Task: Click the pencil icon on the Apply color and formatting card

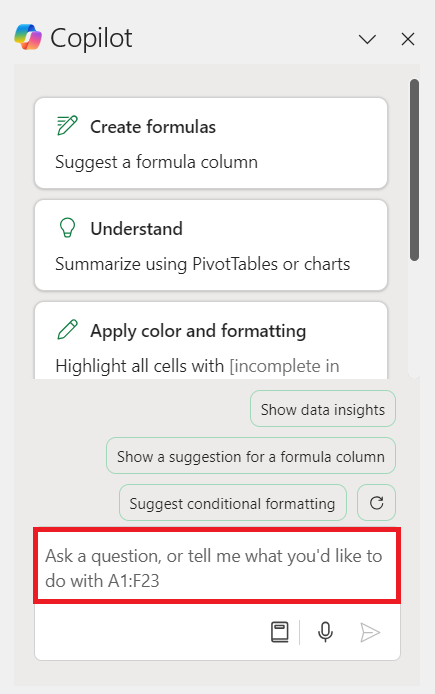Action: 67,330
